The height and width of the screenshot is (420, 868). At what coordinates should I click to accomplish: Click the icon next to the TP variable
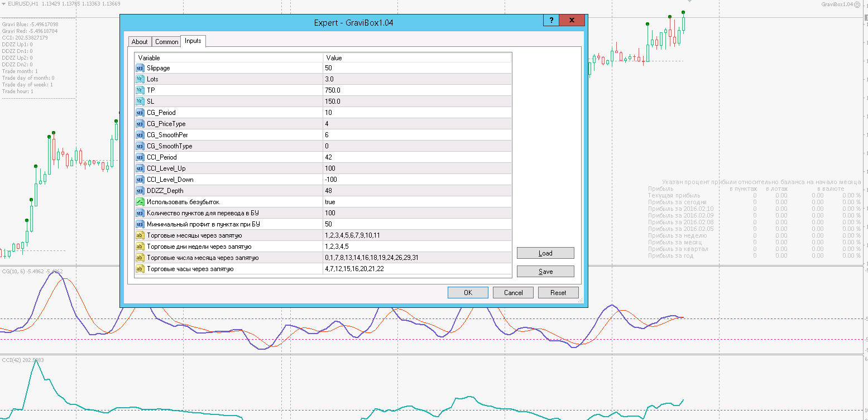140,90
